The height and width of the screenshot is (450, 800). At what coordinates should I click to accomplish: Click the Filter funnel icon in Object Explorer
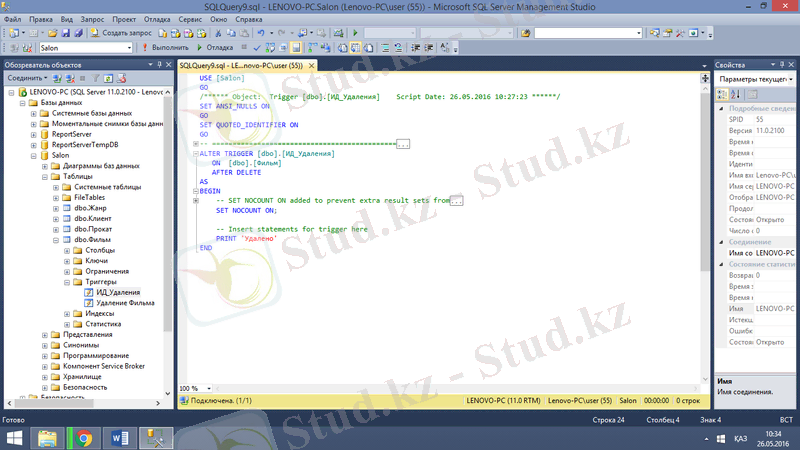95,79
